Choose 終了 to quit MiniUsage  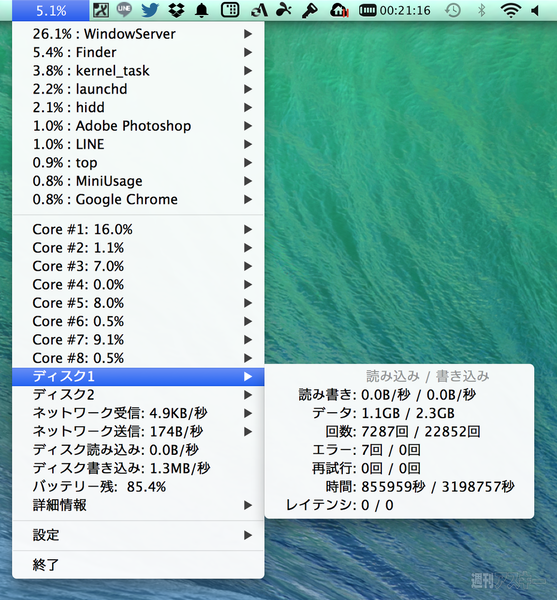point(138,565)
